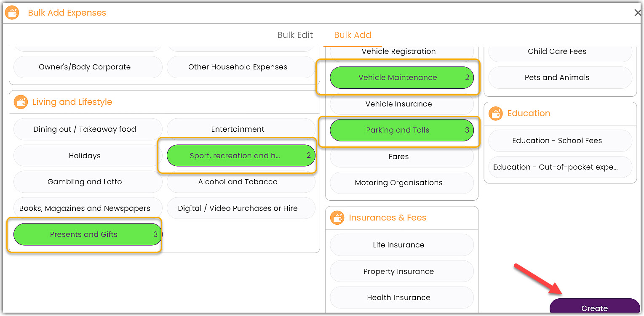
Task: Click the Living and Lifestyle category icon
Action: point(21,102)
